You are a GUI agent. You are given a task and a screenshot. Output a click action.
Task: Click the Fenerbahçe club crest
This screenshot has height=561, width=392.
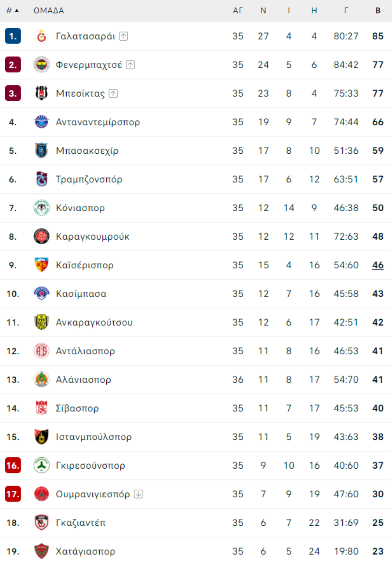click(42, 65)
